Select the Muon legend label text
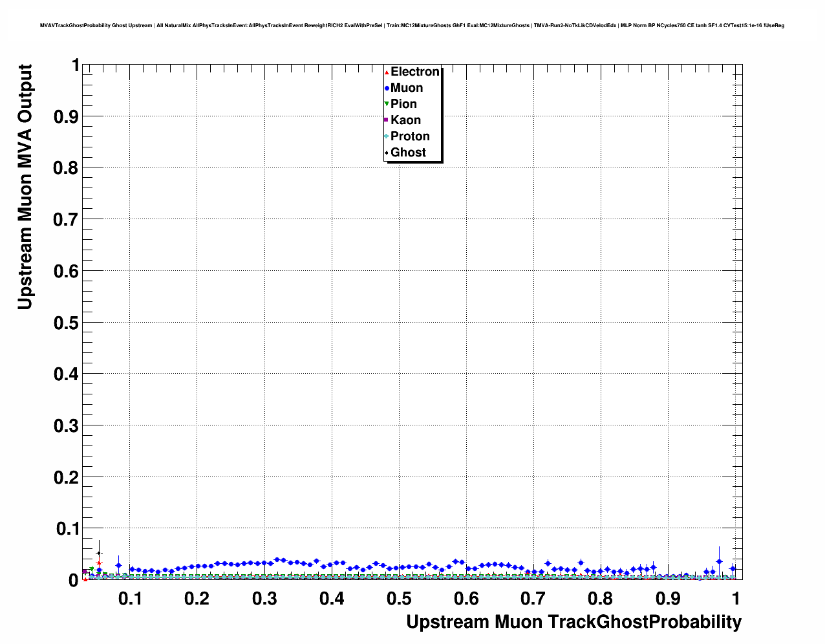Viewport: 825px width, 644px height. [x=407, y=88]
